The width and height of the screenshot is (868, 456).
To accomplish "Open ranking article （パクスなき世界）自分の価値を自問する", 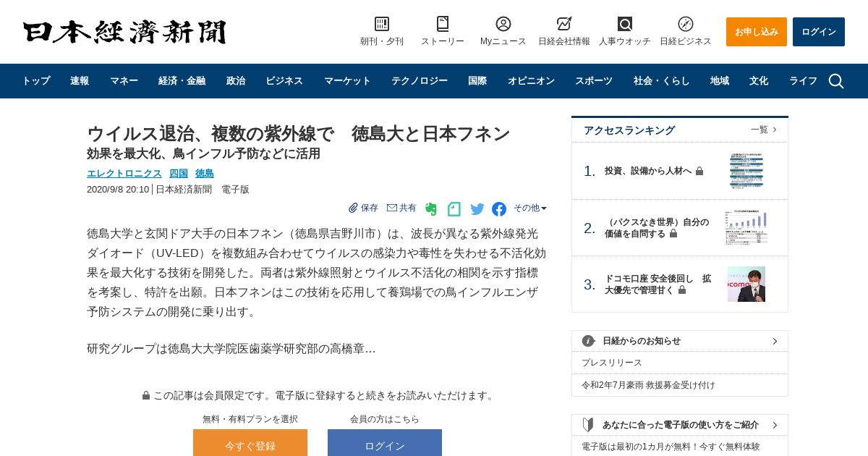I will point(657,228).
